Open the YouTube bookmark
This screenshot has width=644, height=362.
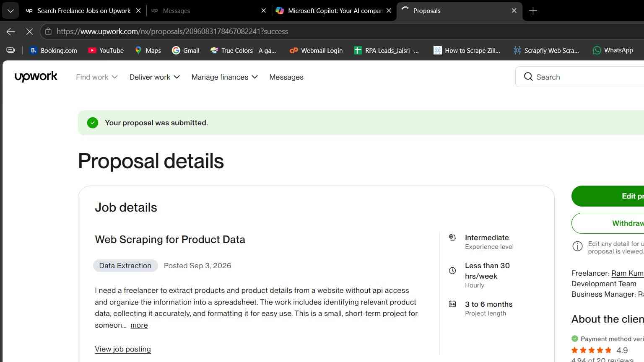pyautogui.click(x=106, y=50)
